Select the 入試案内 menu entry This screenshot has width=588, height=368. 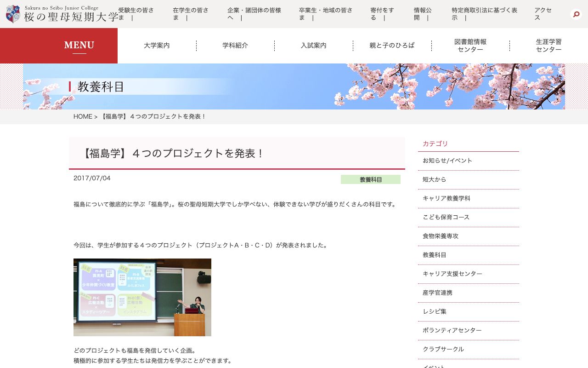pos(313,46)
